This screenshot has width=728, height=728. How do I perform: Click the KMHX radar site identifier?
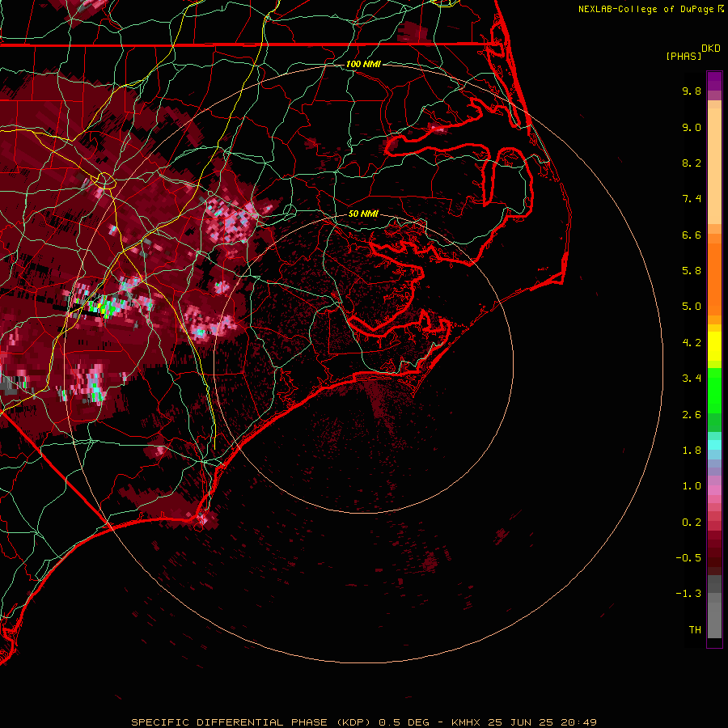click(x=466, y=722)
